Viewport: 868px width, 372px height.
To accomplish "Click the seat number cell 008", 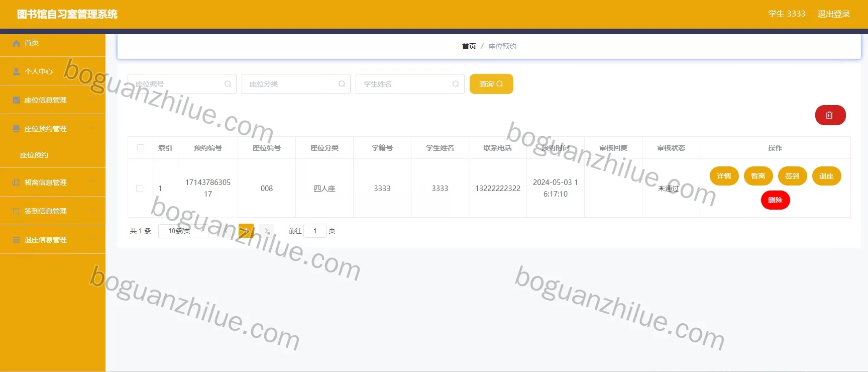I will (267, 189).
